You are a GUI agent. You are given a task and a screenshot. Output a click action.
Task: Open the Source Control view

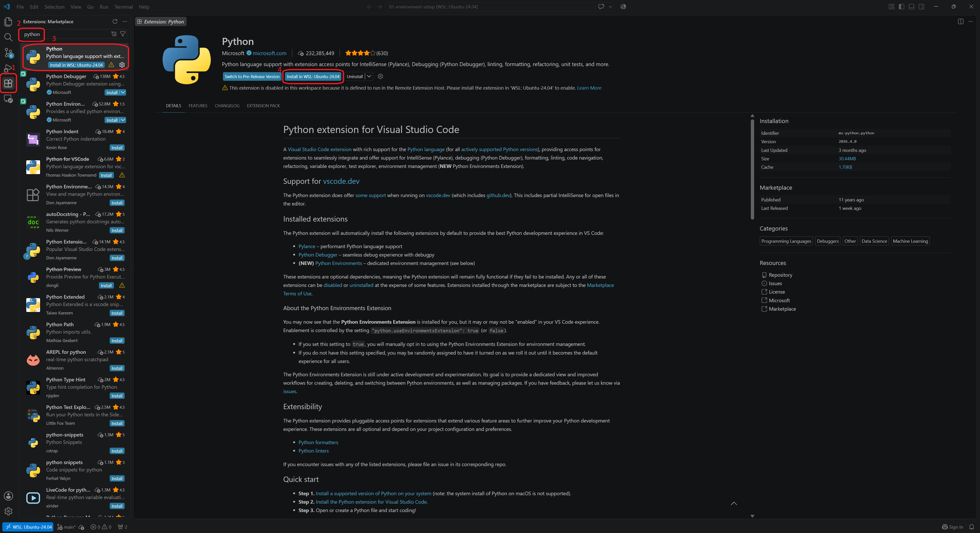(x=8, y=53)
